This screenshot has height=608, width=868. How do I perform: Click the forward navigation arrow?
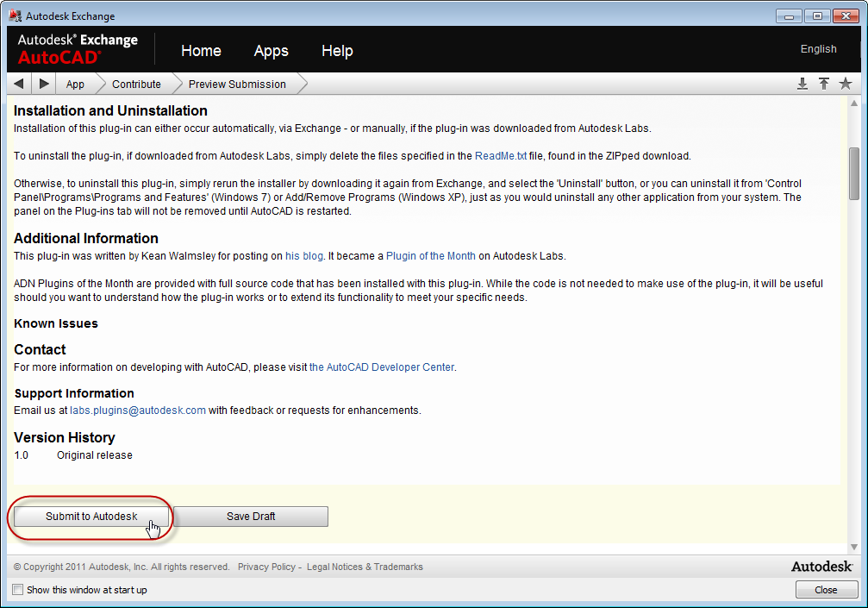click(x=44, y=84)
